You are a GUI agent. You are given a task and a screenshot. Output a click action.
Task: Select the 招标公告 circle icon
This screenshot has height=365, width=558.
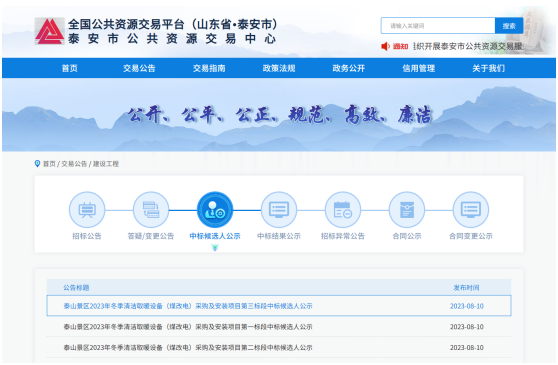pos(87,210)
